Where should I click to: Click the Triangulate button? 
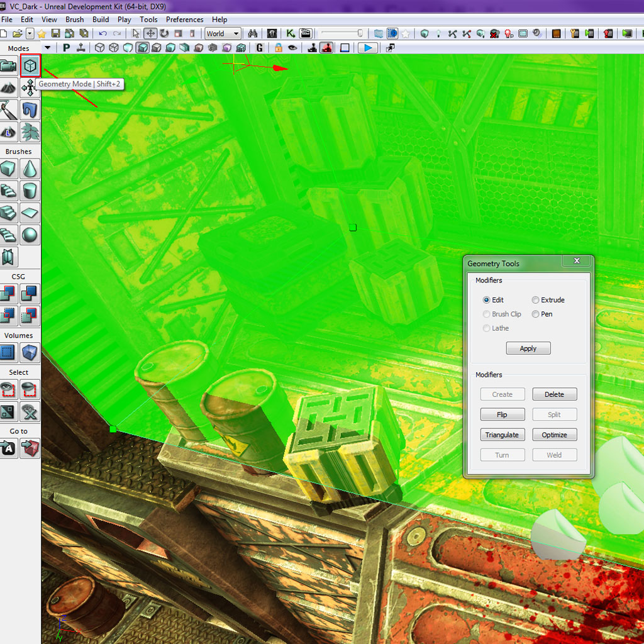click(x=502, y=435)
